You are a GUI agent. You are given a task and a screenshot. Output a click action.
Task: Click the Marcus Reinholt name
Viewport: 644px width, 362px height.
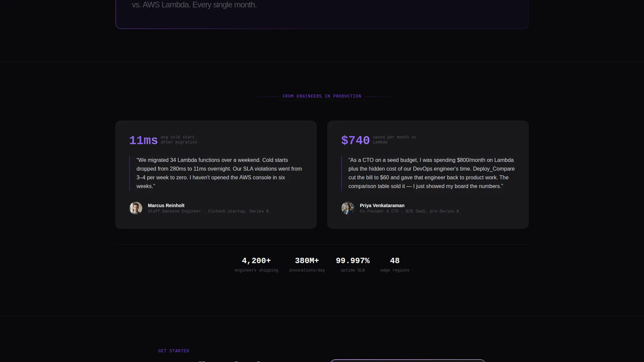coord(166,205)
